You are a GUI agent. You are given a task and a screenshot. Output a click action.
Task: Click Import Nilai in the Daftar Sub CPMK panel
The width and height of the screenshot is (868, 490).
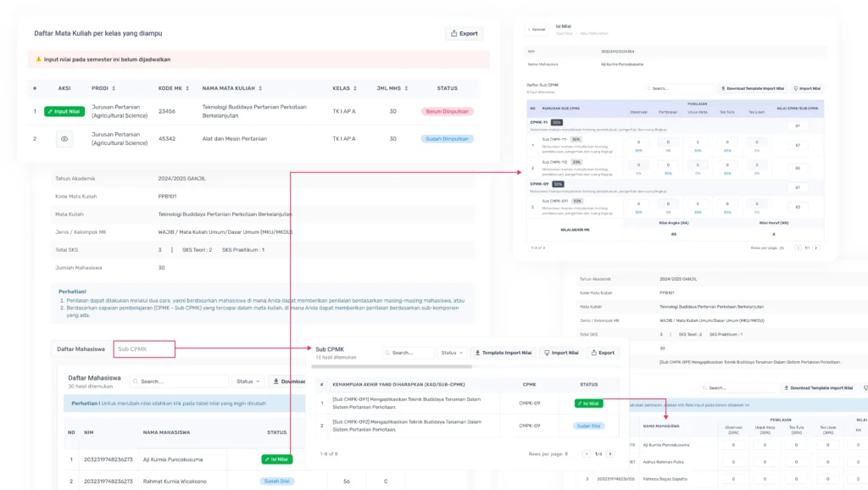coord(807,88)
